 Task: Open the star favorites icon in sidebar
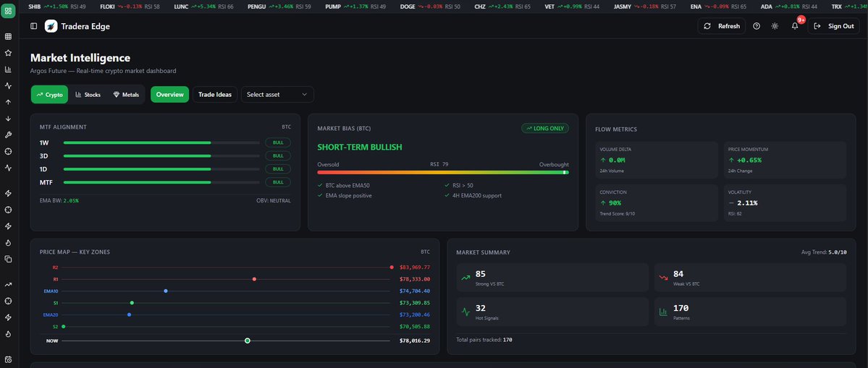pos(8,53)
